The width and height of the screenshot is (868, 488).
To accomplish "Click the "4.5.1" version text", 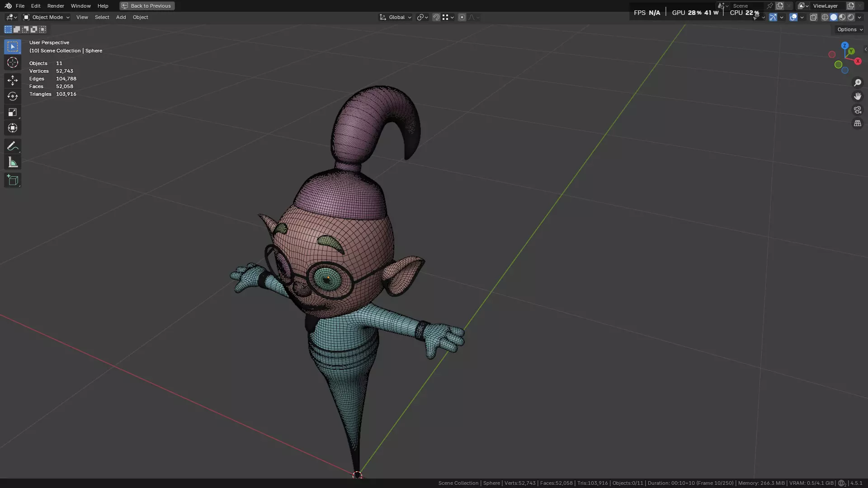I will coord(856,483).
